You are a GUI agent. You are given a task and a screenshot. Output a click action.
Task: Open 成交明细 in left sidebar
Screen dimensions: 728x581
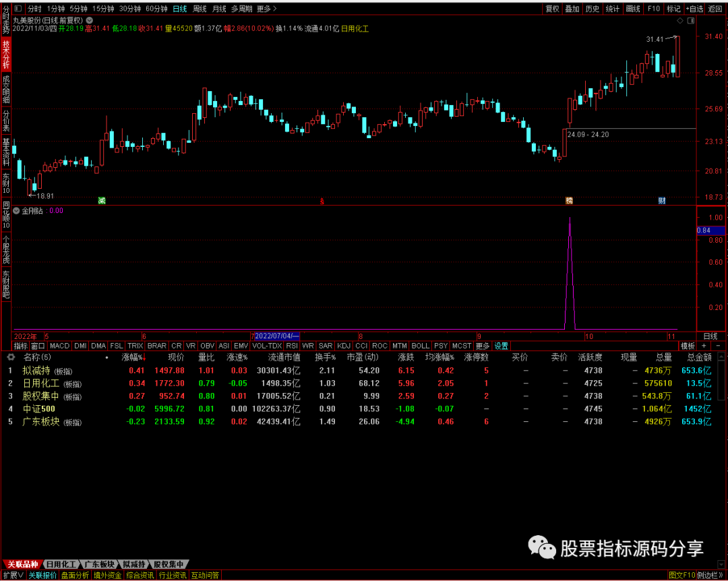click(6, 89)
